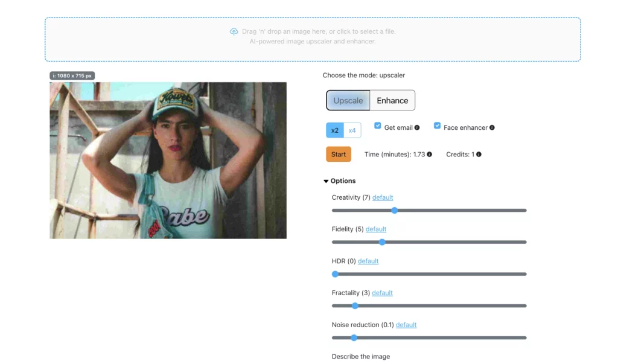Click the cloud upload icon in dropzone

(234, 31)
